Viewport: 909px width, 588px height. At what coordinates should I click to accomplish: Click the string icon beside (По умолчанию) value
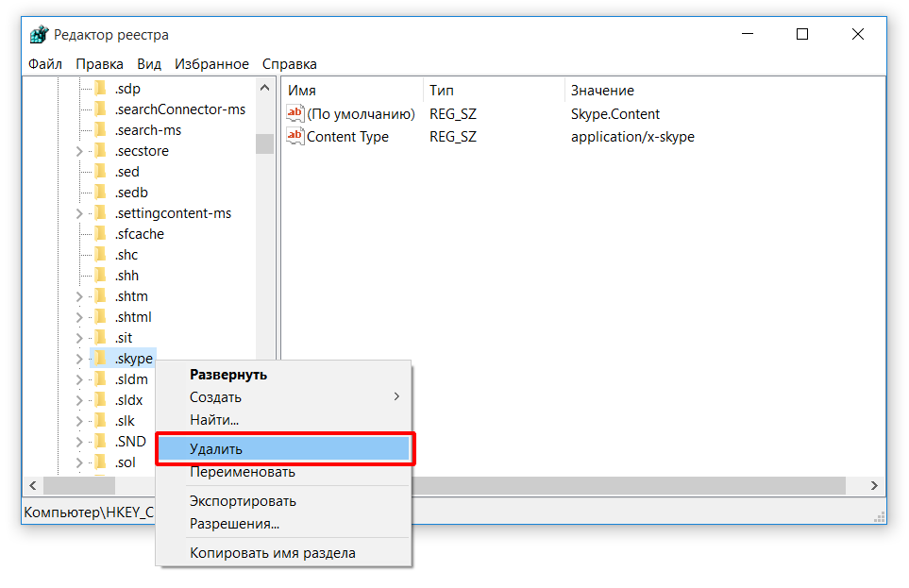click(295, 114)
